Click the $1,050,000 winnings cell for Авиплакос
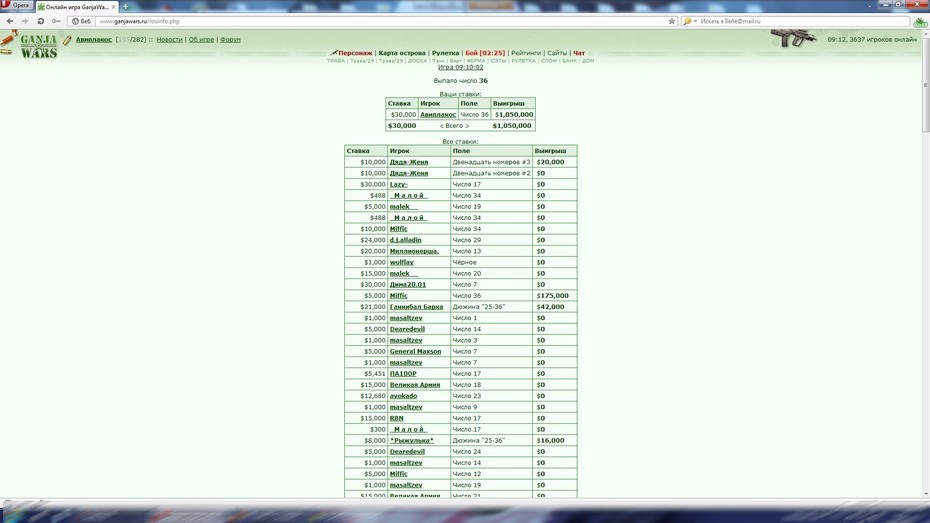The width and height of the screenshot is (930, 523). (x=513, y=114)
